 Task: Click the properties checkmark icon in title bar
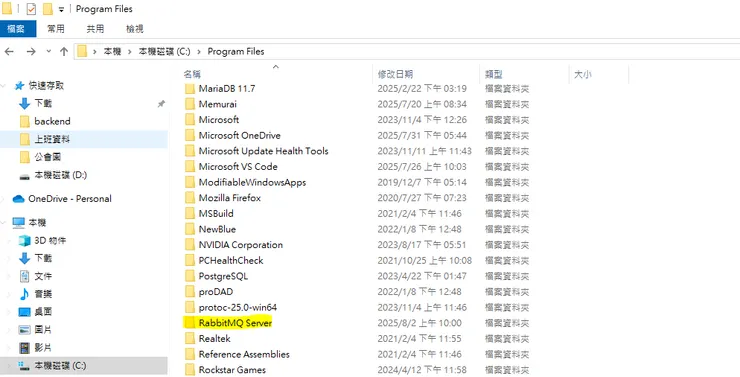[31, 9]
